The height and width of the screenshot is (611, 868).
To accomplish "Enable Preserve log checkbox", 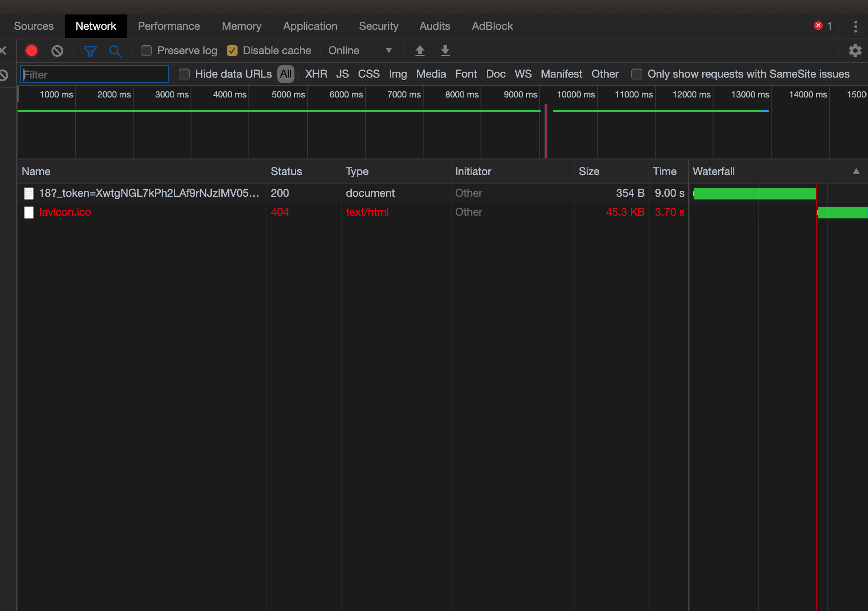I will (x=146, y=51).
